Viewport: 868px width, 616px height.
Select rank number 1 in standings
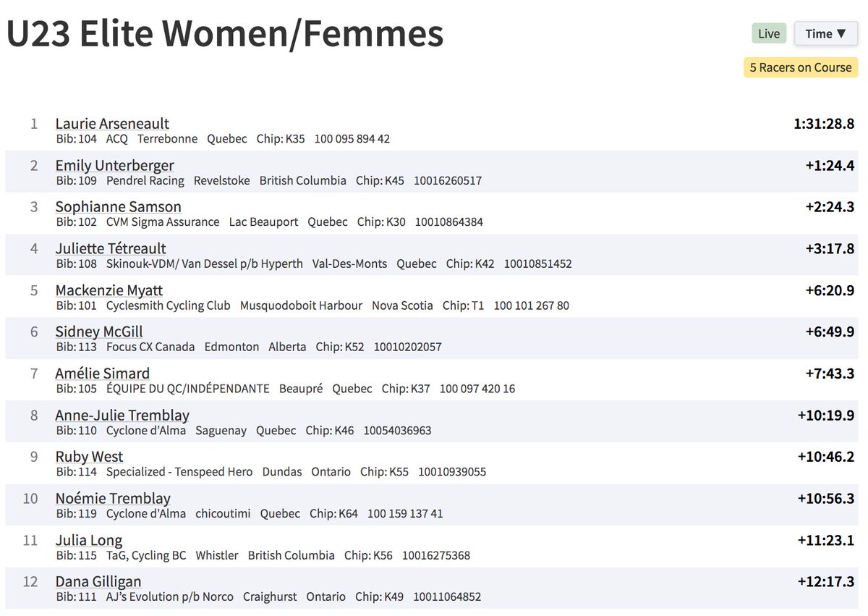click(x=33, y=124)
